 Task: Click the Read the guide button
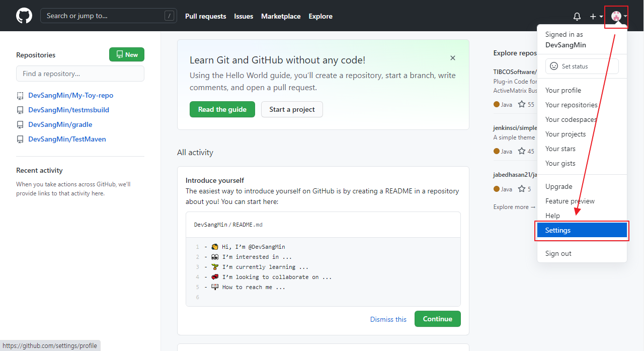point(222,109)
